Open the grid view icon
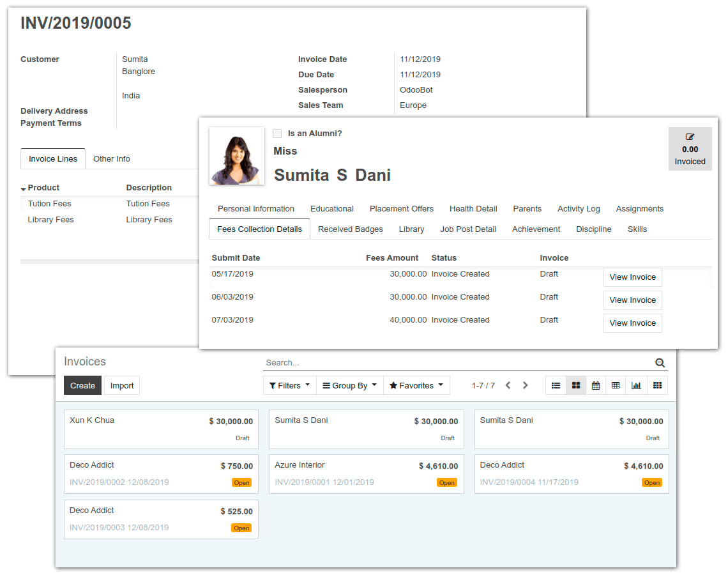This screenshot has width=728, height=575. [x=657, y=385]
